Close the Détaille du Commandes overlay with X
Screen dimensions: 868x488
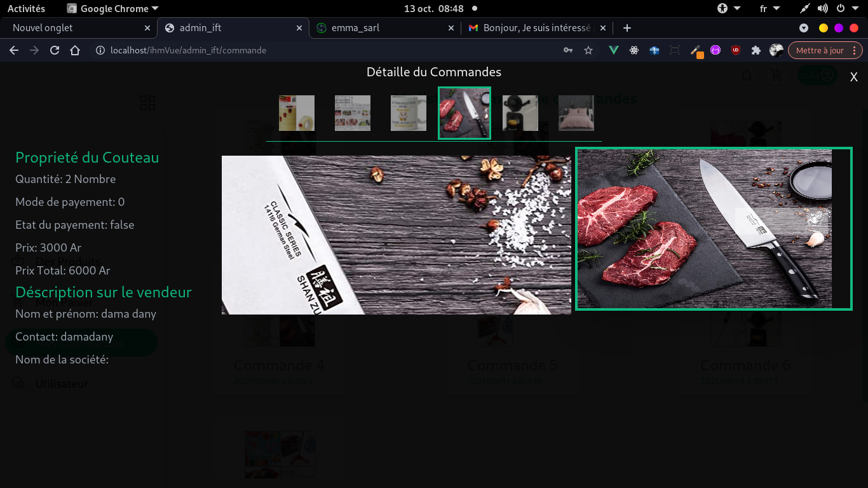[x=854, y=77]
